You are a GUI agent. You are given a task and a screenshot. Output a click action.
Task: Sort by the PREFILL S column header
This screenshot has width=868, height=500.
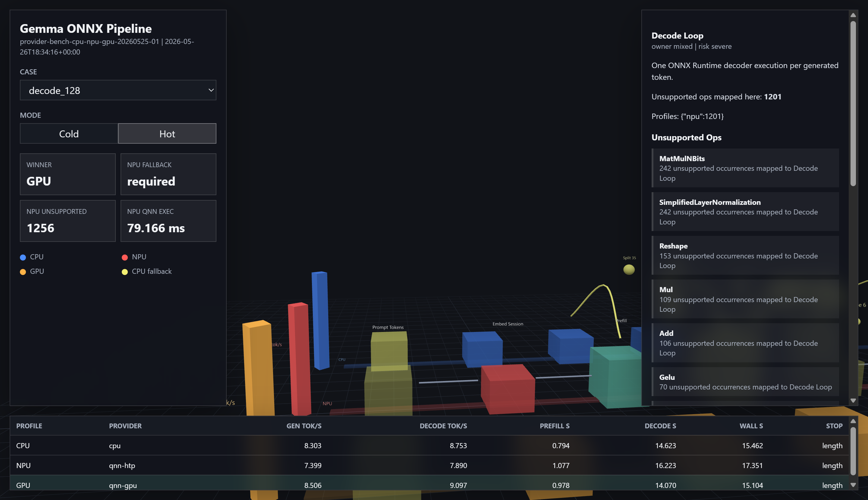pos(555,426)
